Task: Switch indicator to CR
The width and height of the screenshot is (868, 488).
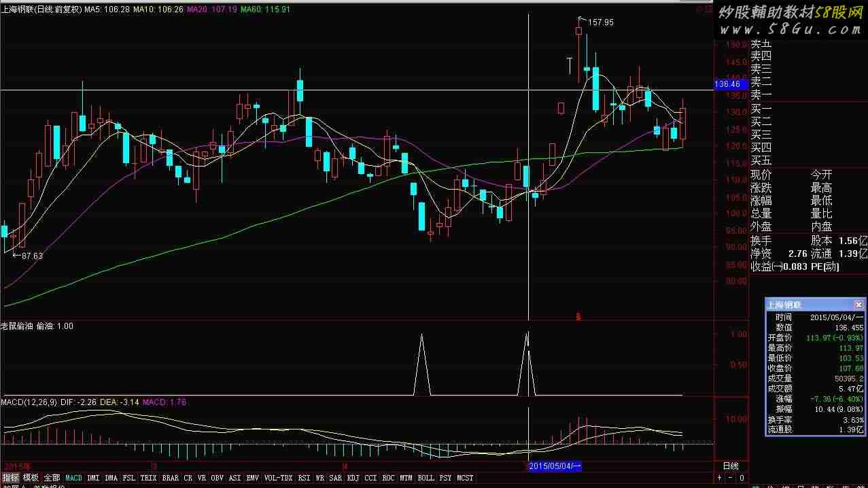Action: 188,478
